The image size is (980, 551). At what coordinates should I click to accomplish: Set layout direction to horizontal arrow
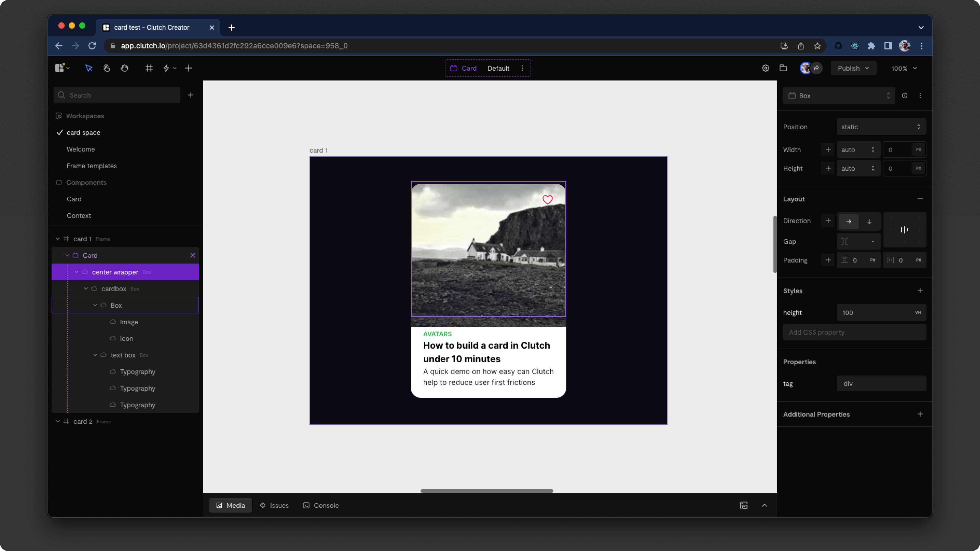click(848, 221)
